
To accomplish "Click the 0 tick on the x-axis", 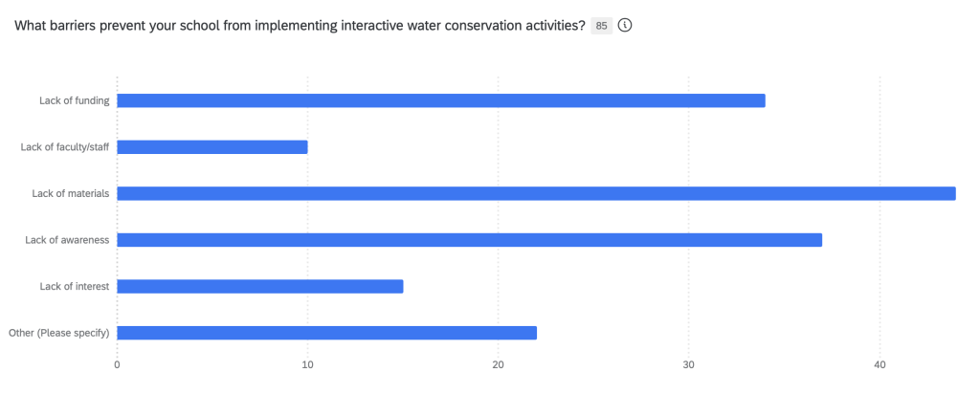I will [117, 364].
